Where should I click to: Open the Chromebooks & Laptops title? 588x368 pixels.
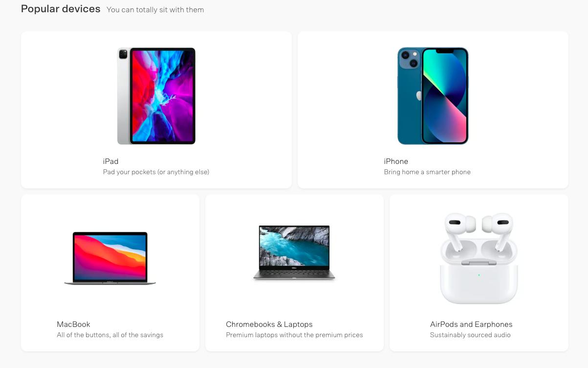(x=269, y=324)
